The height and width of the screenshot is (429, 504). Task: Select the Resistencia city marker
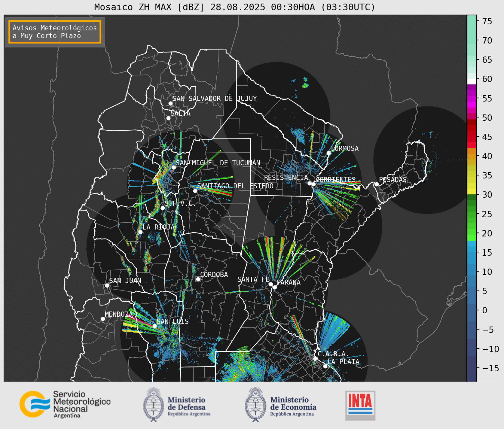point(310,183)
